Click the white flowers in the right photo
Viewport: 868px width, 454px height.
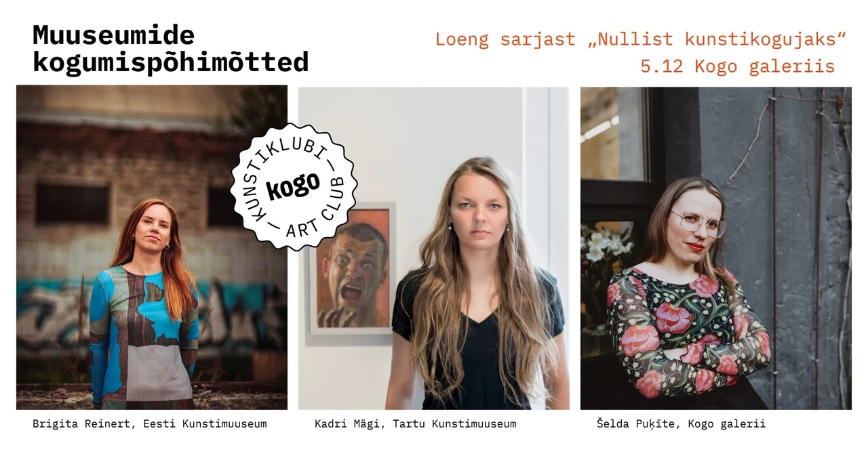pos(606,243)
